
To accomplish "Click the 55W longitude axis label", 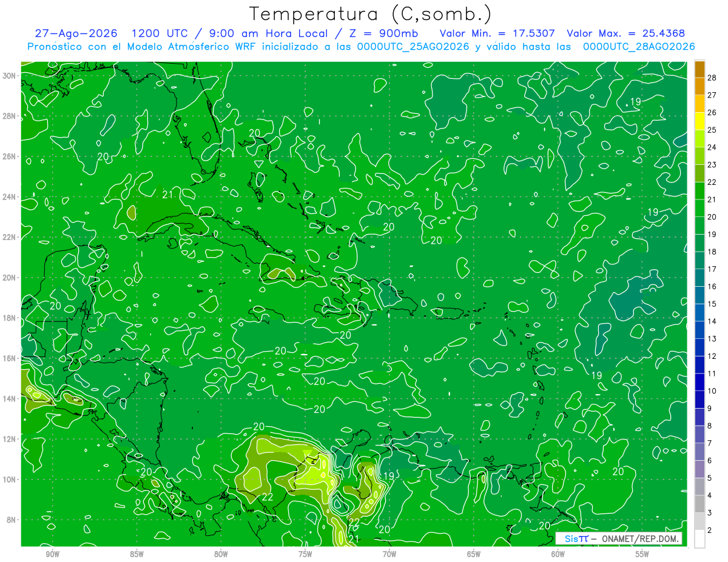I will 642,554.
